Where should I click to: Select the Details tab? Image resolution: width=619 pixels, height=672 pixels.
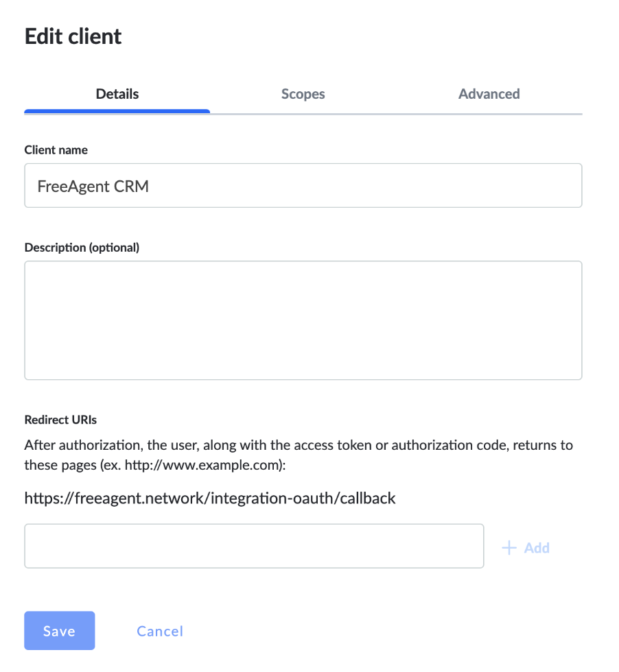coord(117,94)
